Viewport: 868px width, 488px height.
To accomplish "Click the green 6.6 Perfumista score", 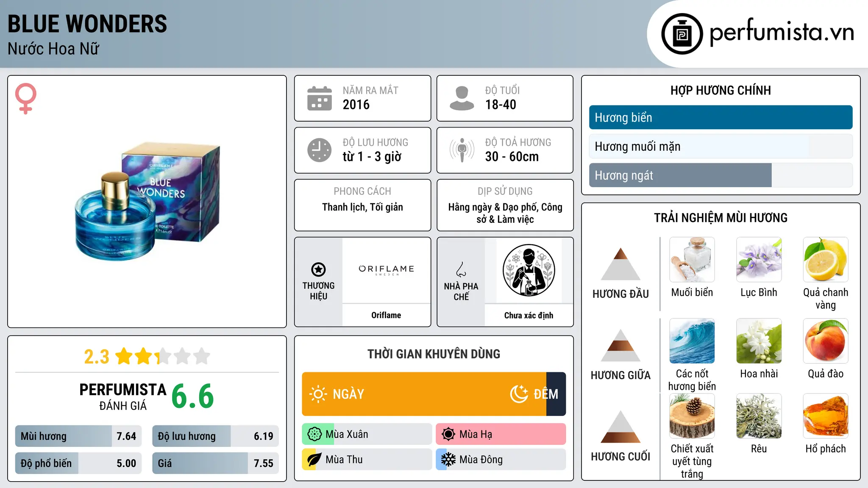I will (x=192, y=396).
